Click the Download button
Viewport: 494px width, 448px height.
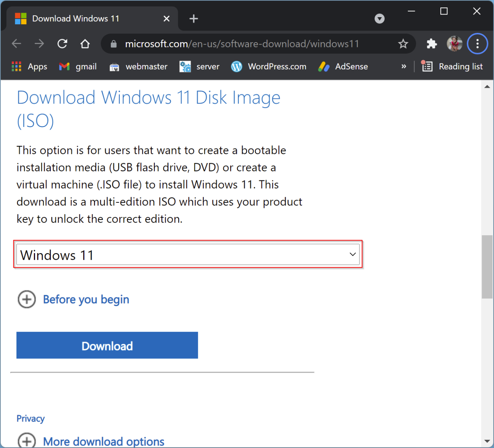click(x=107, y=345)
